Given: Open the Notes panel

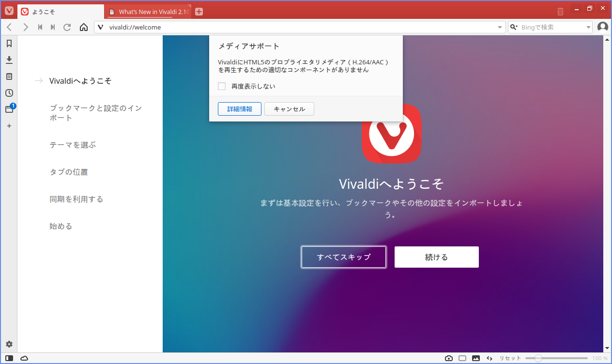Looking at the screenshot, I should pyautogui.click(x=9, y=76).
